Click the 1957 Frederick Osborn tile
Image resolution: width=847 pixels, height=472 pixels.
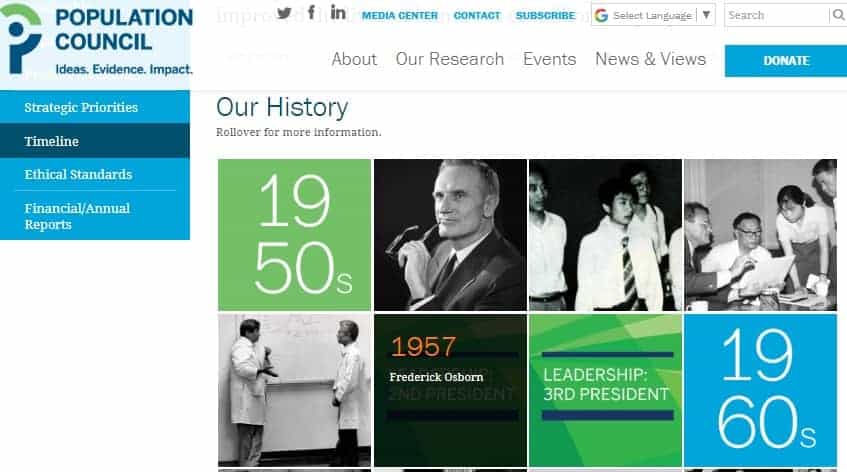(450, 390)
